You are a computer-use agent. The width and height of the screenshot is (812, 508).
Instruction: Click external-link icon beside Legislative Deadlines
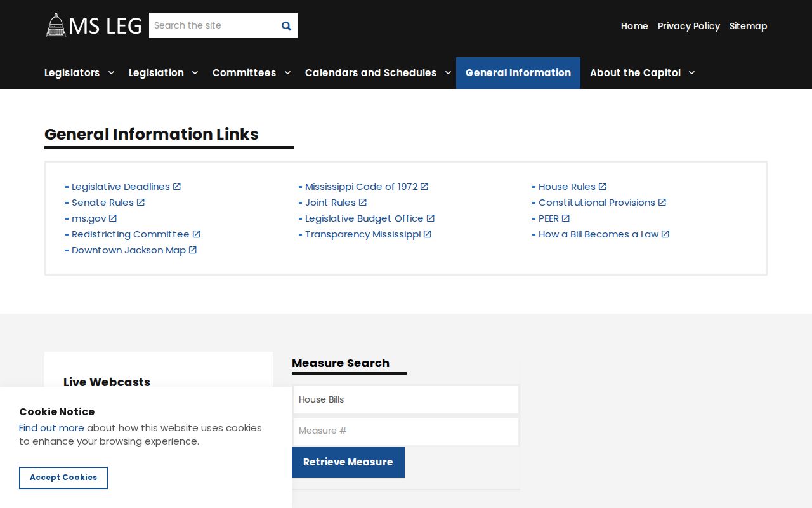click(x=177, y=187)
